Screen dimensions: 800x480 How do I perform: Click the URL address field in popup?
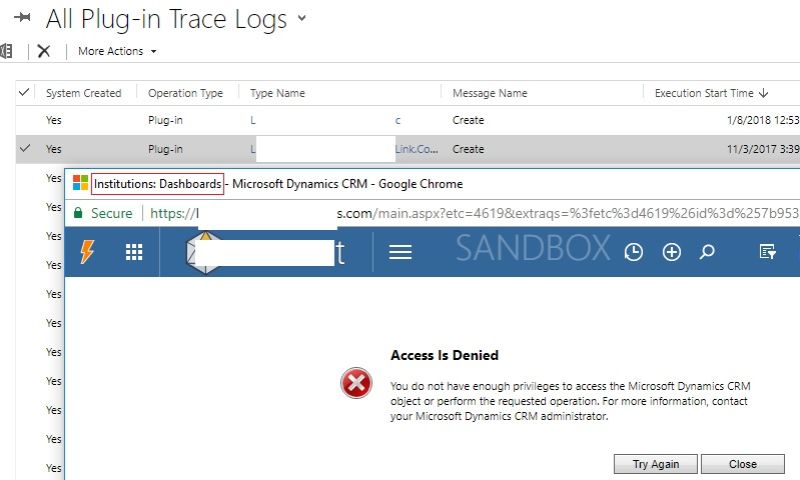[x=473, y=213]
